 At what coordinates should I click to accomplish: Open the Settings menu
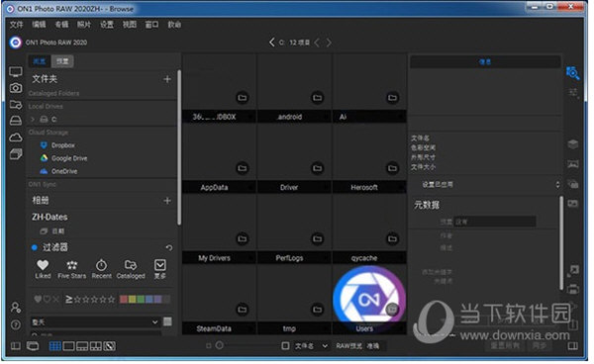pyautogui.click(x=107, y=25)
